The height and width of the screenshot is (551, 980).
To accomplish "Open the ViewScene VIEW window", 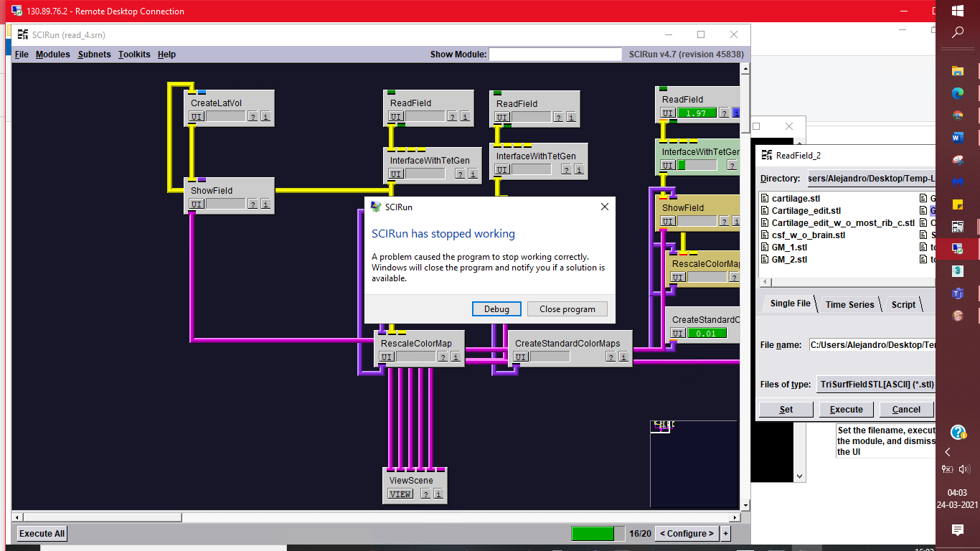I will tap(399, 494).
